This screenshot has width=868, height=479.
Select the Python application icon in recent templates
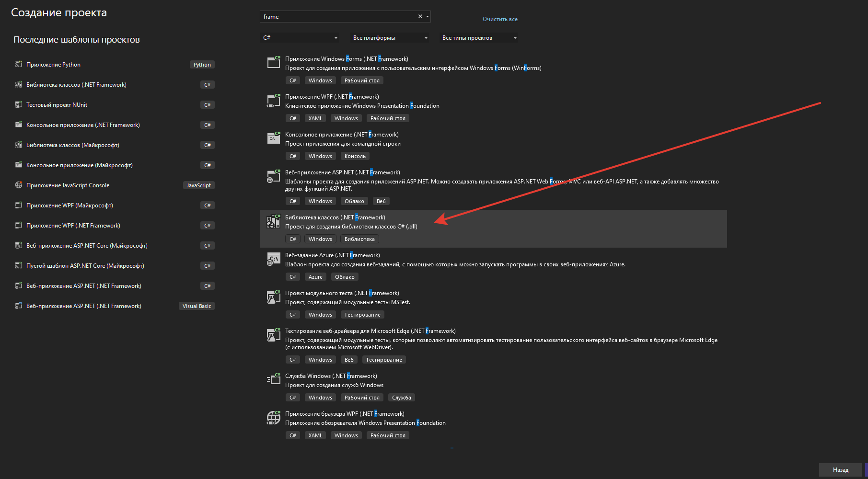pyautogui.click(x=18, y=64)
